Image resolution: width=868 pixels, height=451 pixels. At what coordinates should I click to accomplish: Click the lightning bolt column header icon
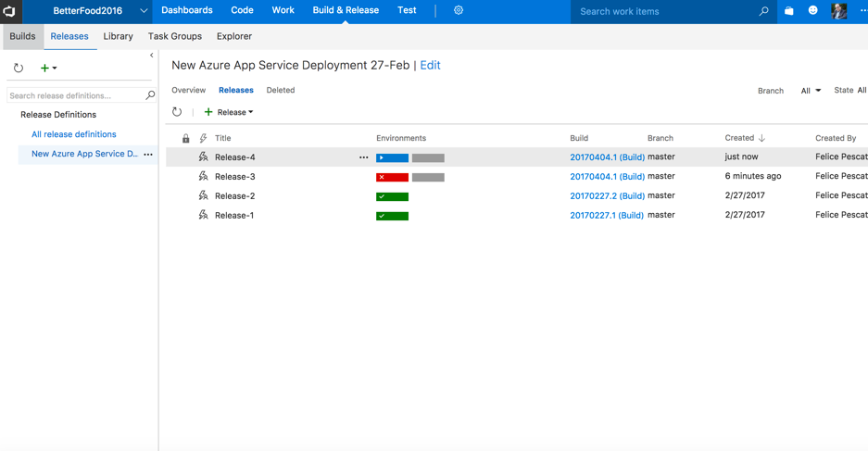coord(203,138)
